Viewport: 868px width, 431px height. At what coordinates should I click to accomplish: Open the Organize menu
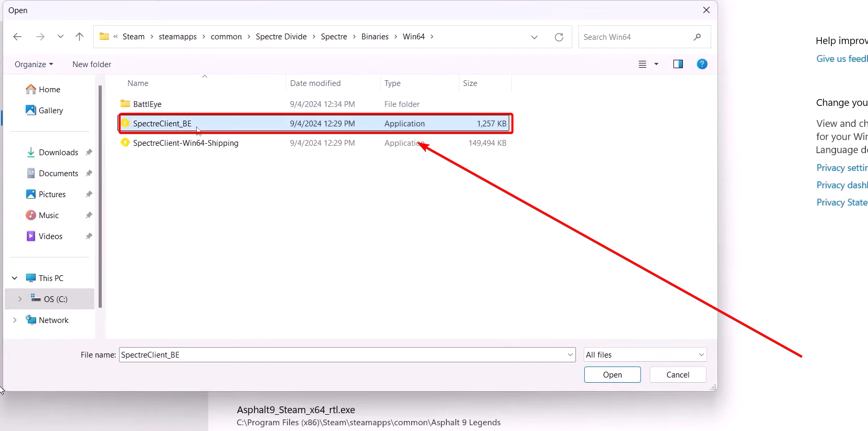pyautogui.click(x=34, y=64)
